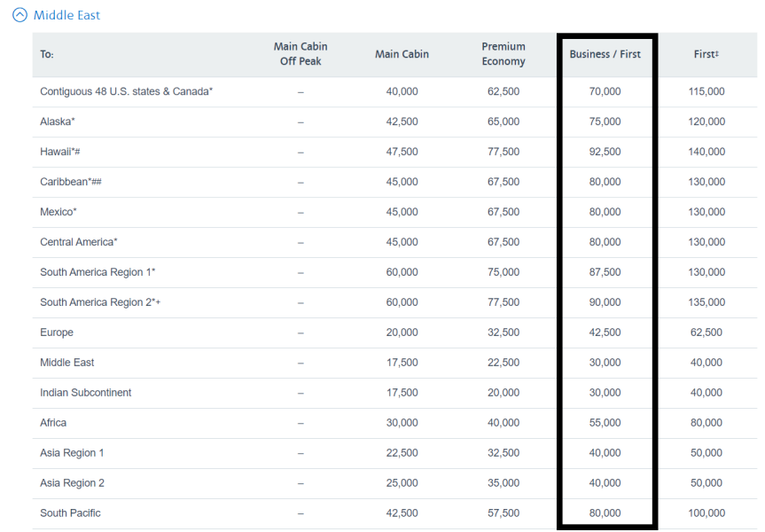Click the Africa Business / First value 55,000
765x532 pixels.
click(605, 423)
